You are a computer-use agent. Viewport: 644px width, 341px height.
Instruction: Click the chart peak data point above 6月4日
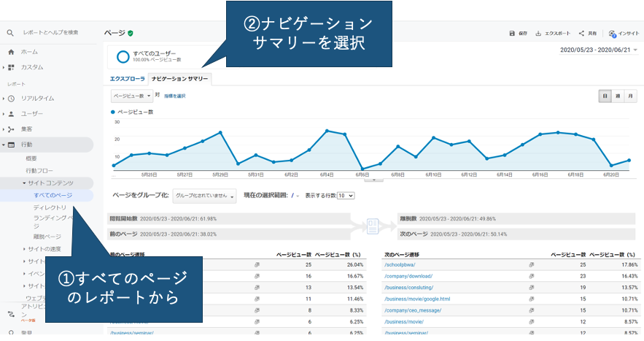click(x=327, y=131)
